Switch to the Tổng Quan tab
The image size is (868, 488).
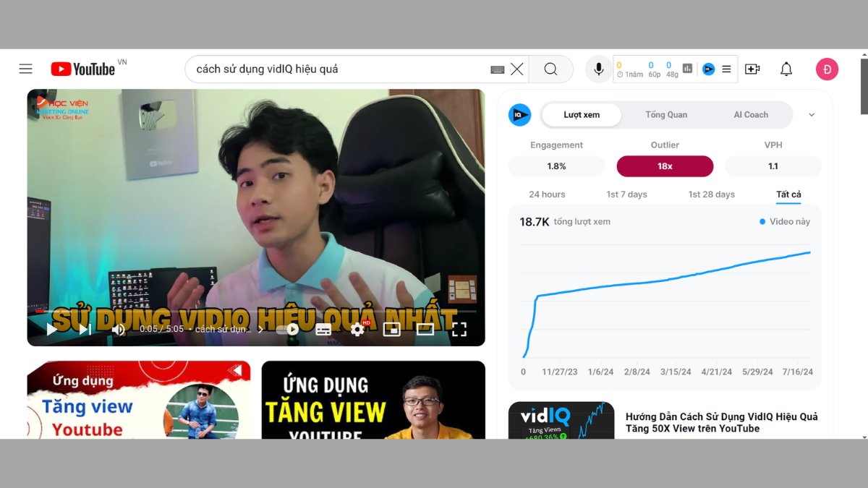[x=666, y=114]
